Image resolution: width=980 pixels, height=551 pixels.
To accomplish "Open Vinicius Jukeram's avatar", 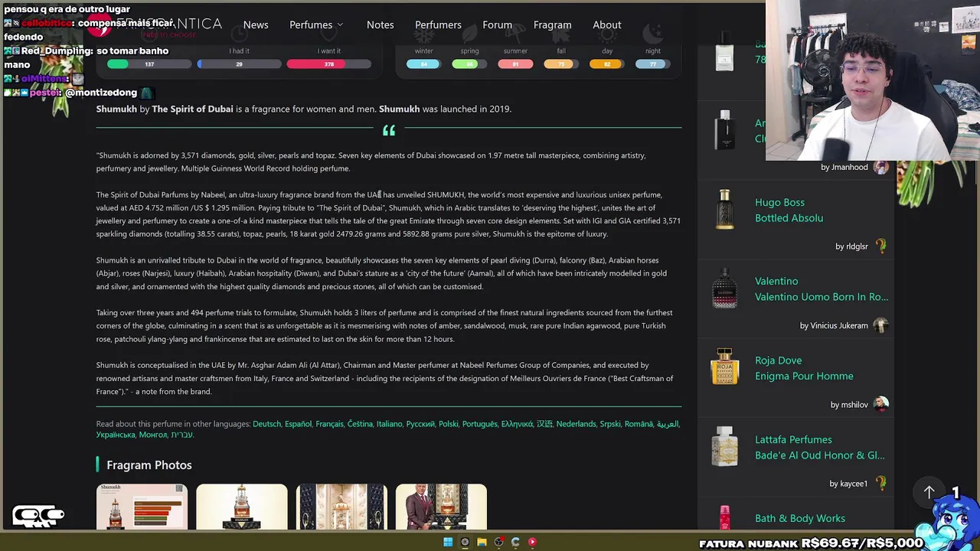I will [x=881, y=325].
